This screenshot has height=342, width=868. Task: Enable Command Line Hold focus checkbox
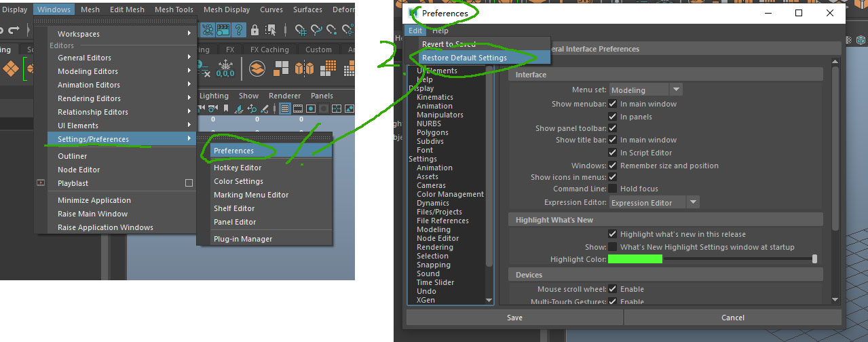click(613, 189)
